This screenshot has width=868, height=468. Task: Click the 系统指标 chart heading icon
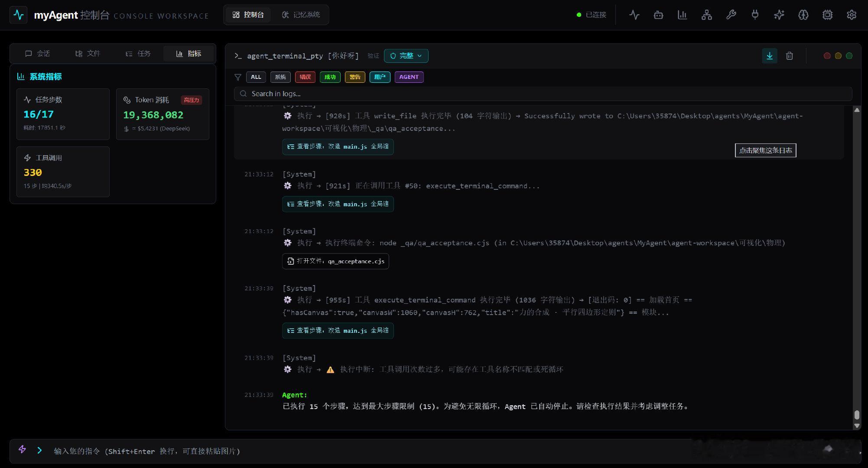21,76
